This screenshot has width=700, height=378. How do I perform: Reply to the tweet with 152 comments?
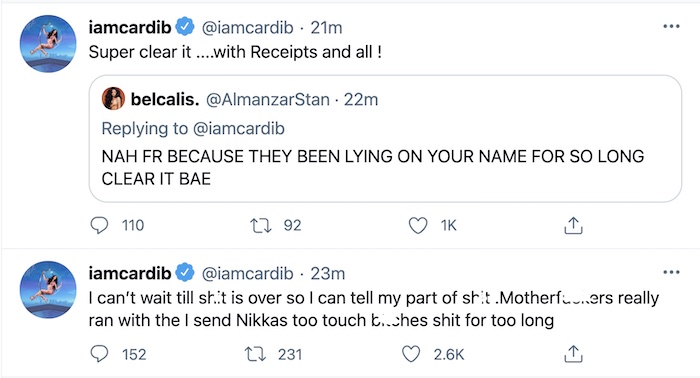[99, 354]
